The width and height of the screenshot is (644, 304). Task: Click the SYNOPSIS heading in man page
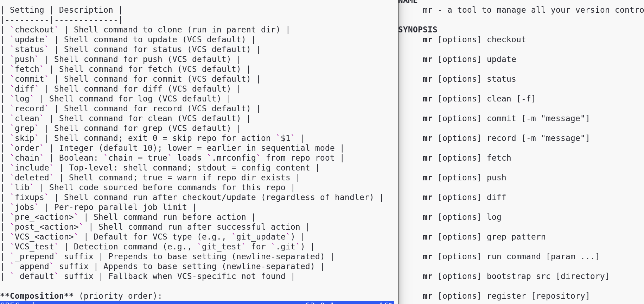click(417, 30)
